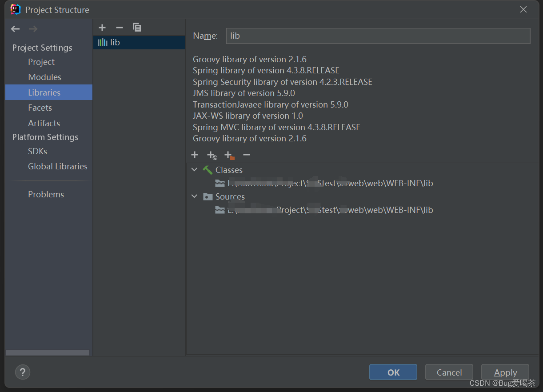Viewport: 543px width, 392px height.
Task: Close the Project Structure dialog
Action: pyautogui.click(x=523, y=9)
